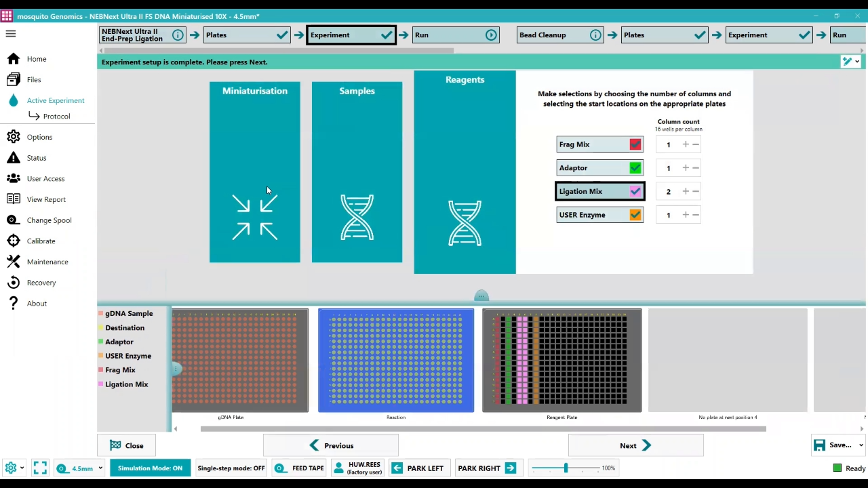Expand the settings gear dropdown in bottom bar

pos(21,468)
